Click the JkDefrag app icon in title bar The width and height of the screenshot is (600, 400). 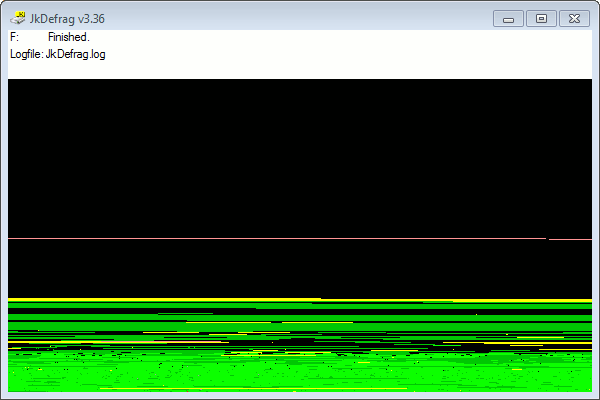[x=18, y=18]
